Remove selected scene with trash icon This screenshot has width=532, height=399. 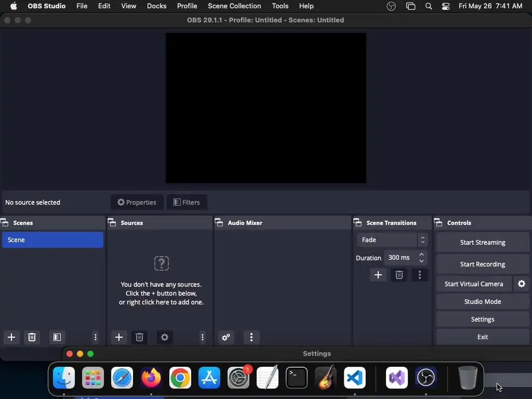click(x=32, y=337)
